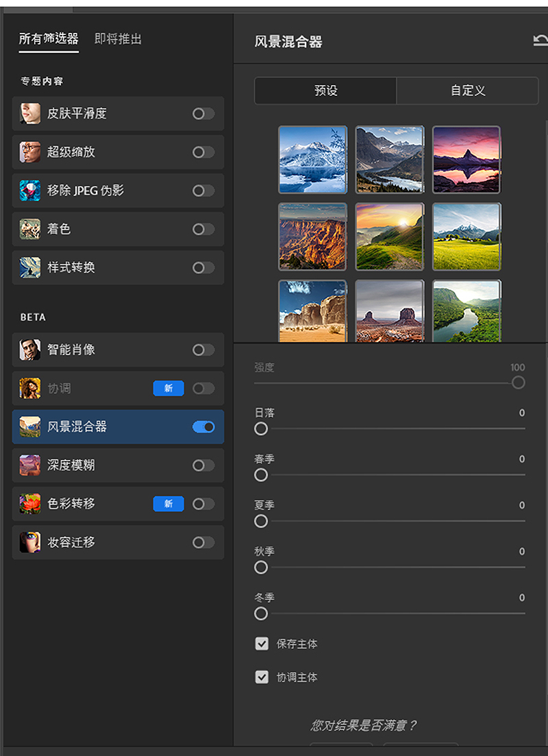Uncheck the 保存主体 checkbox
The image size is (548, 756).
[x=262, y=644]
